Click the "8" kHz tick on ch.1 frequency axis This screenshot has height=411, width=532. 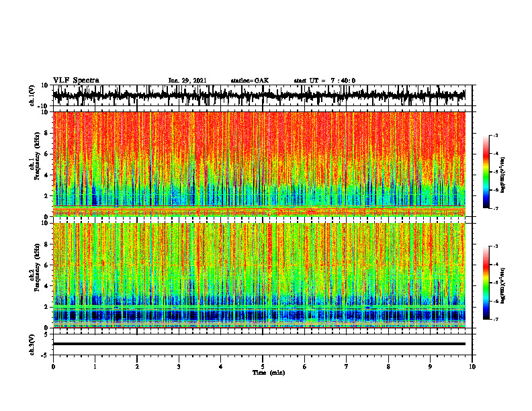click(x=46, y=133)
